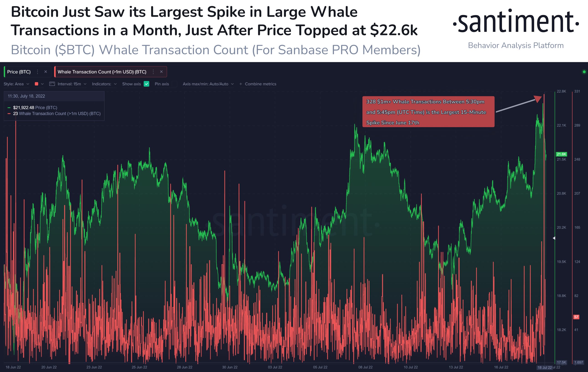Expand the Style: Area dropdown

tap(16, 84)
